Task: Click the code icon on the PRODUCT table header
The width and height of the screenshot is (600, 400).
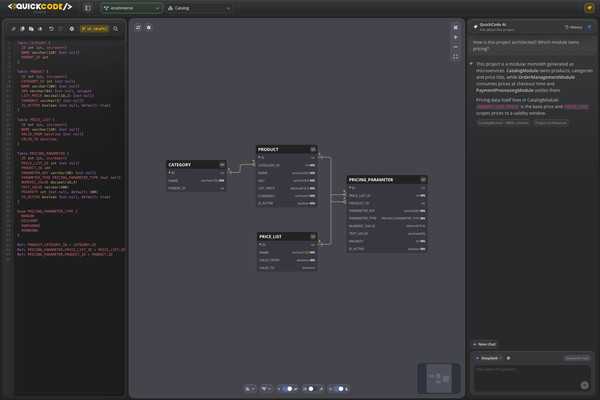Action: click(x=313, y=149)
